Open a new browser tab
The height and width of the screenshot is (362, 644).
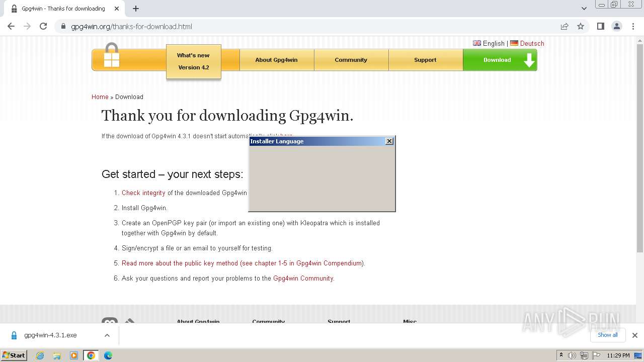click(x=136, y=9)
